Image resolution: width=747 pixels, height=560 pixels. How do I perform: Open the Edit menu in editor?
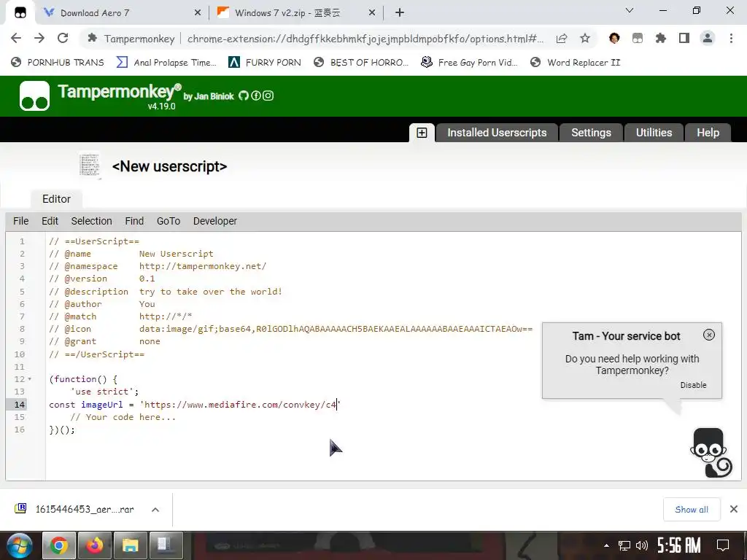(x=50, y=221)
